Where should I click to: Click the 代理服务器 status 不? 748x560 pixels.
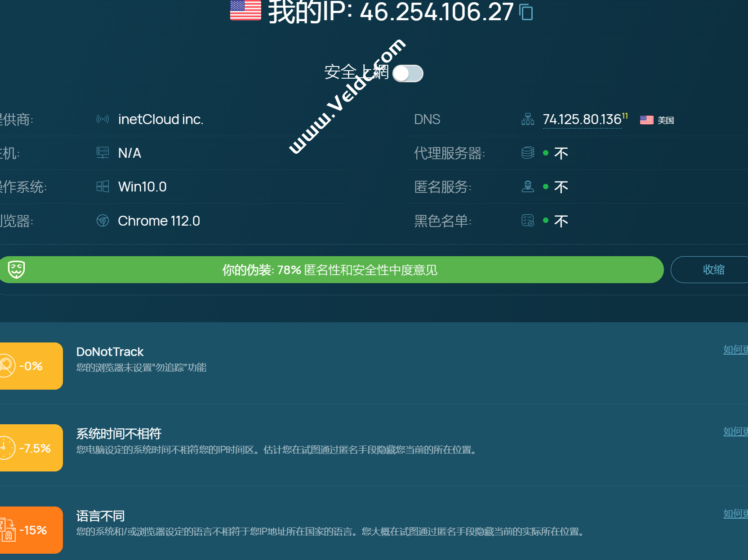click(561, 153)
